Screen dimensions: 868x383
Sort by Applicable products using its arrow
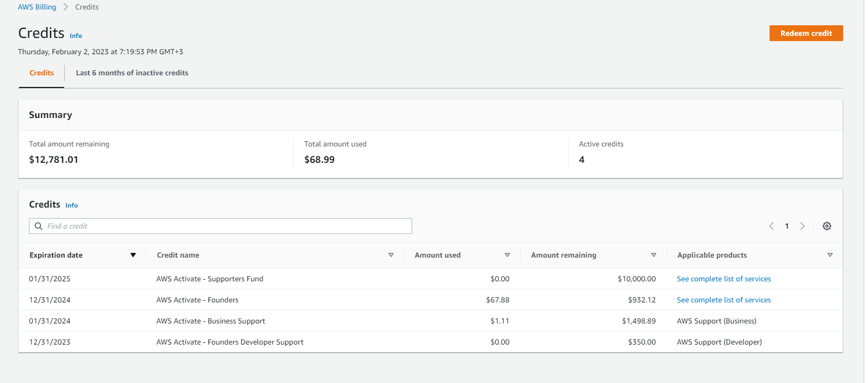(x=830, y=255)
